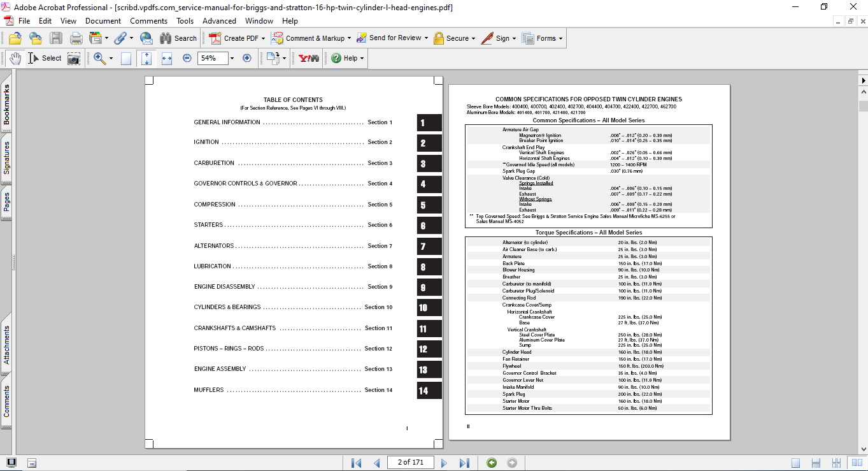
Task: Click the page number field showing 2 of 171
Action: pyautogui.click(x=411, y=463)
